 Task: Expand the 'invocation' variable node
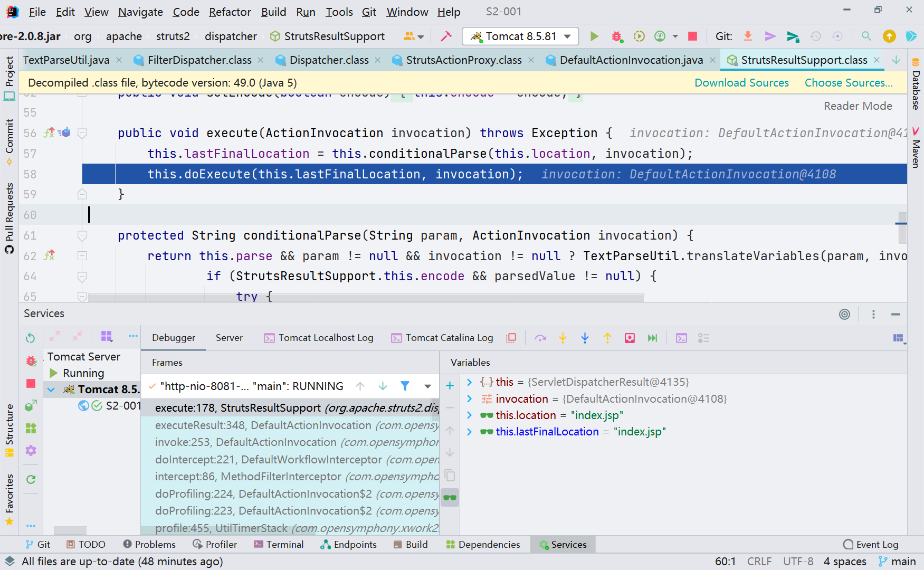[469, 399]
